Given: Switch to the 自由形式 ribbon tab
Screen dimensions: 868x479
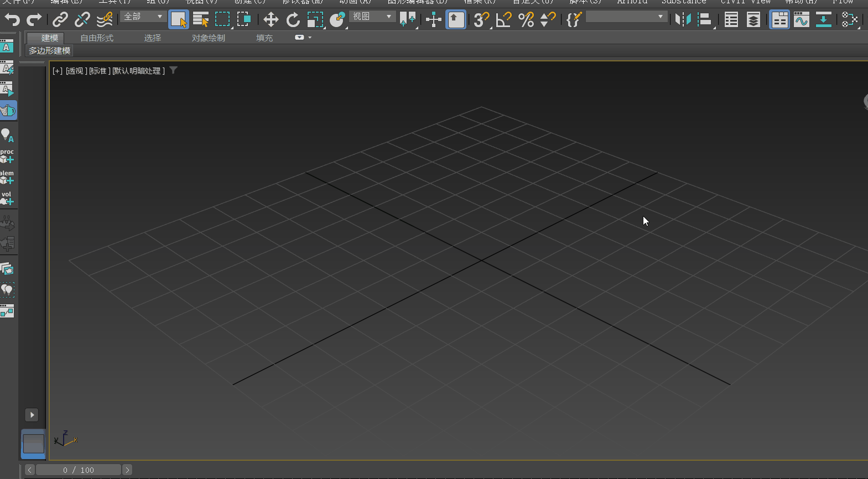Looking at the screenshot, I should pyautogui.click(x=97, y=38).
